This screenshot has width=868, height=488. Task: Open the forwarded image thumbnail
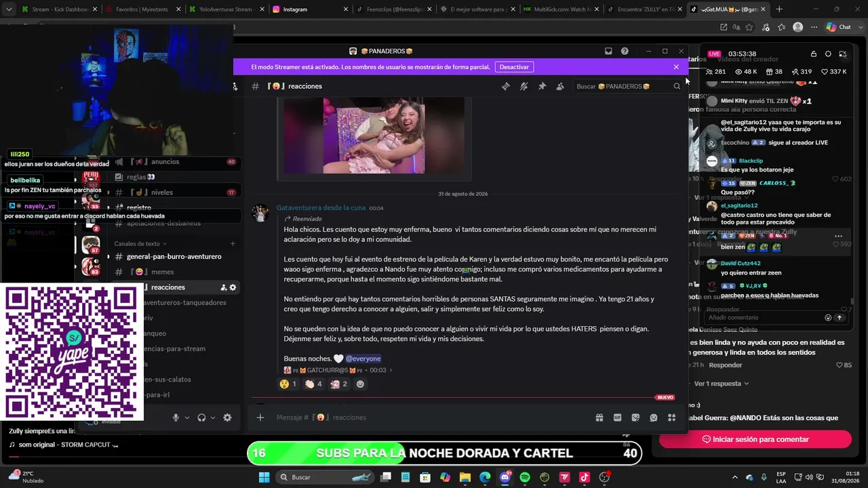pos(374,136)
